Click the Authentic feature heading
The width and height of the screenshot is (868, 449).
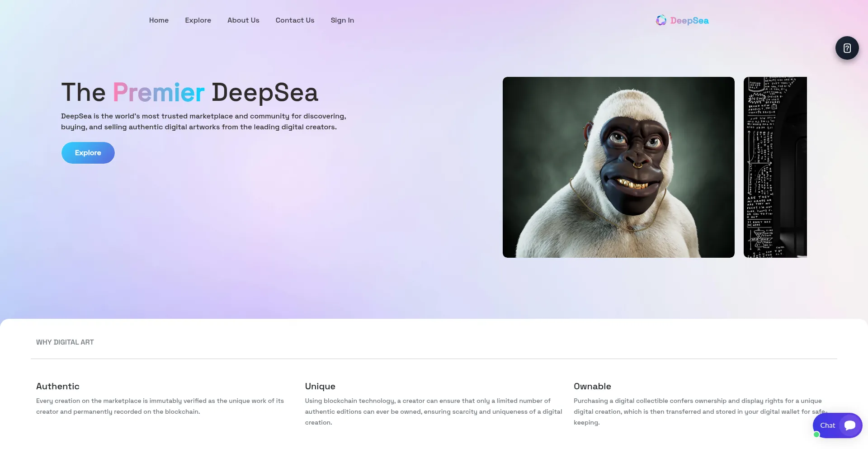[x=58, y=386]
